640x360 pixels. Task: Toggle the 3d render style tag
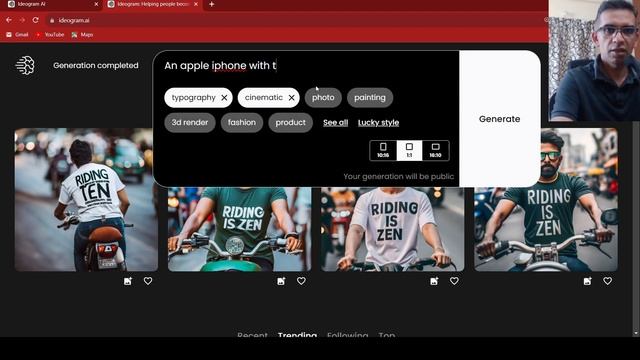(x=190, y=122)
